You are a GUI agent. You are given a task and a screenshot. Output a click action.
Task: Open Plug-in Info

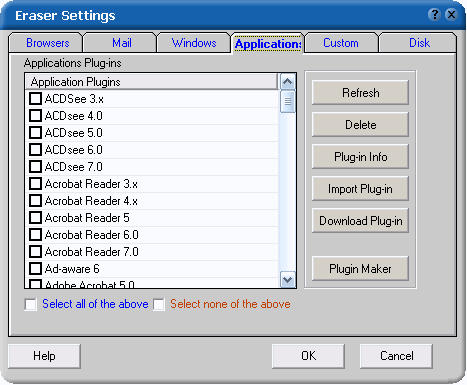360,157
